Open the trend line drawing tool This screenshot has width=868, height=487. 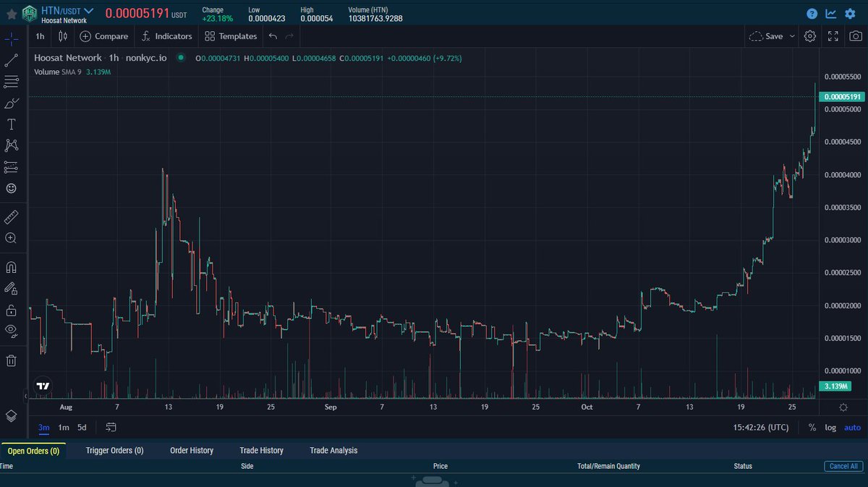point(10,60)
